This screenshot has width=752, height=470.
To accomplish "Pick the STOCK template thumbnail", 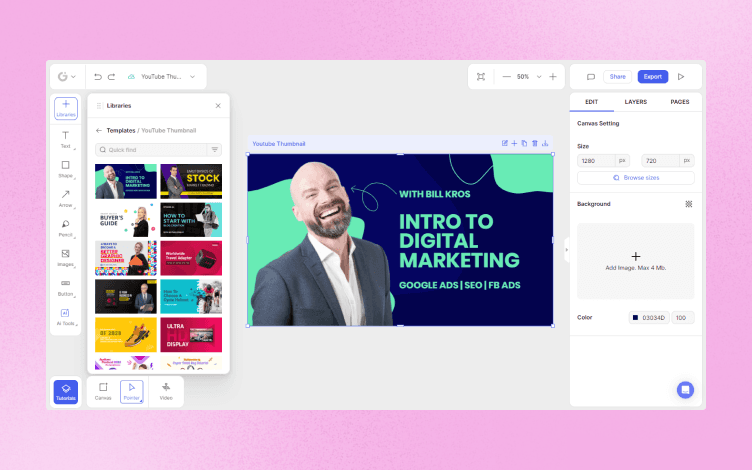I will click(191, 181).
